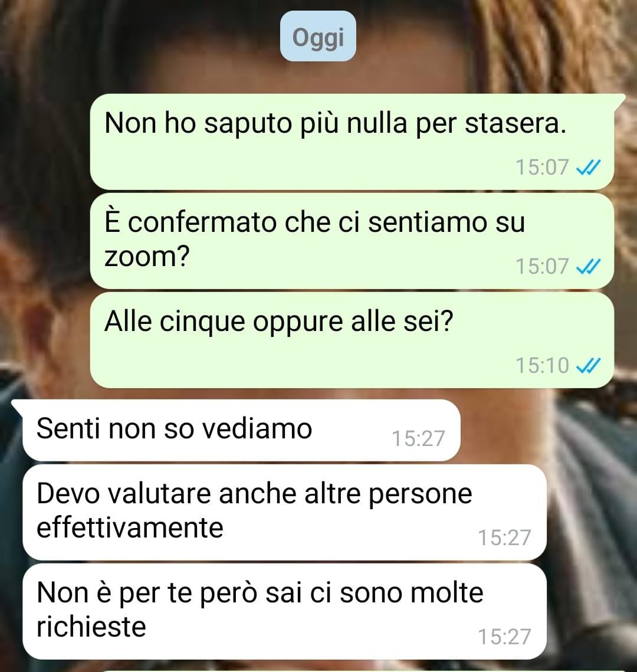637x672 pixels.
Task: Click the 15:27 time on the "effettivamente" message
Action: click(505, 538)
